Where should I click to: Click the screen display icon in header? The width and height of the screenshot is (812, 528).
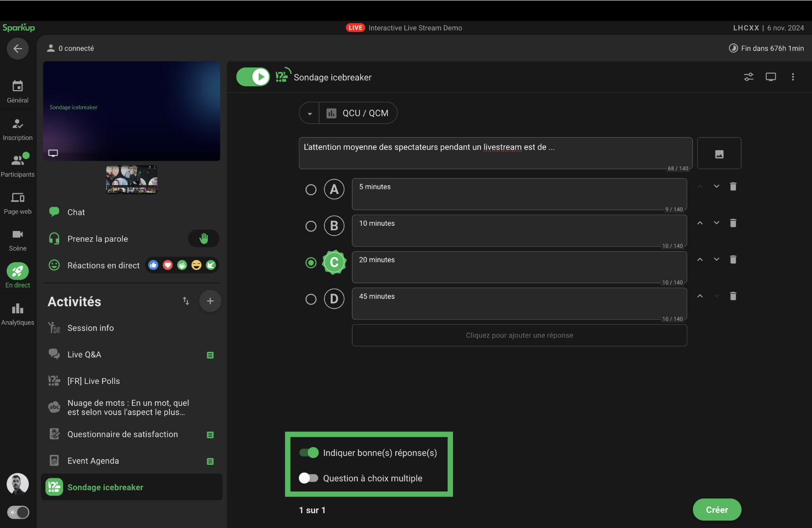(770, 77)
